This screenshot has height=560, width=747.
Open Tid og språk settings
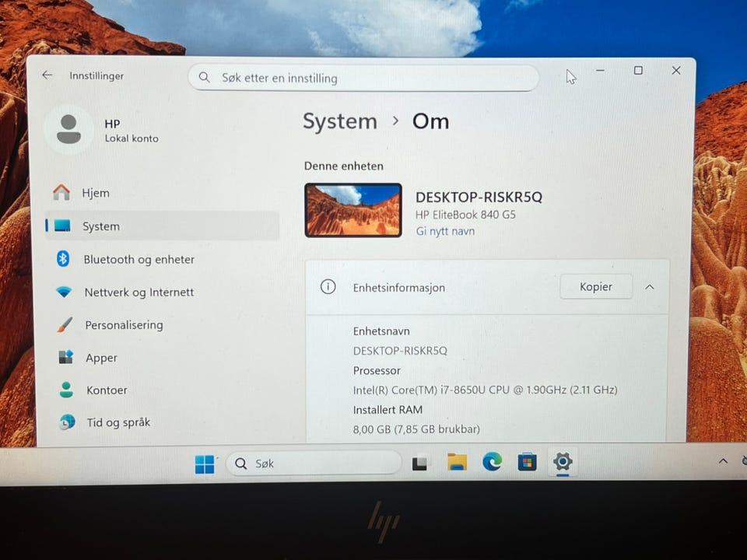(162, 422)
